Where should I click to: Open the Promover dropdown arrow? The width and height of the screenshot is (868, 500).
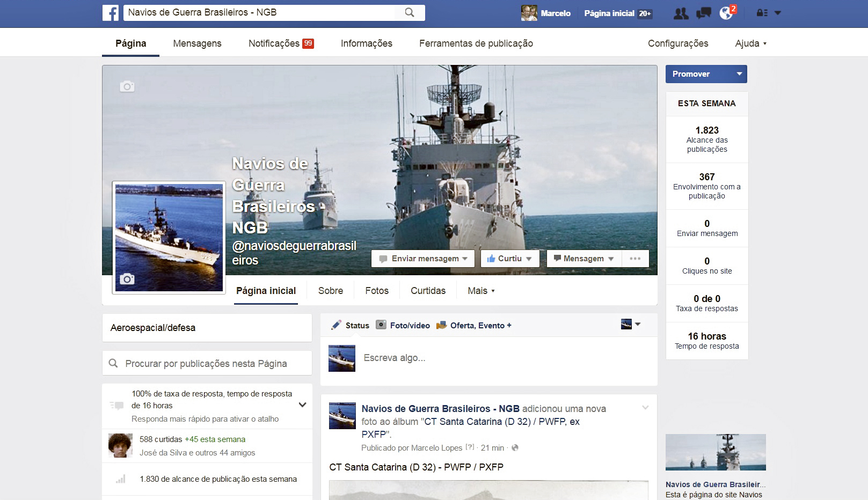(739, 74)
